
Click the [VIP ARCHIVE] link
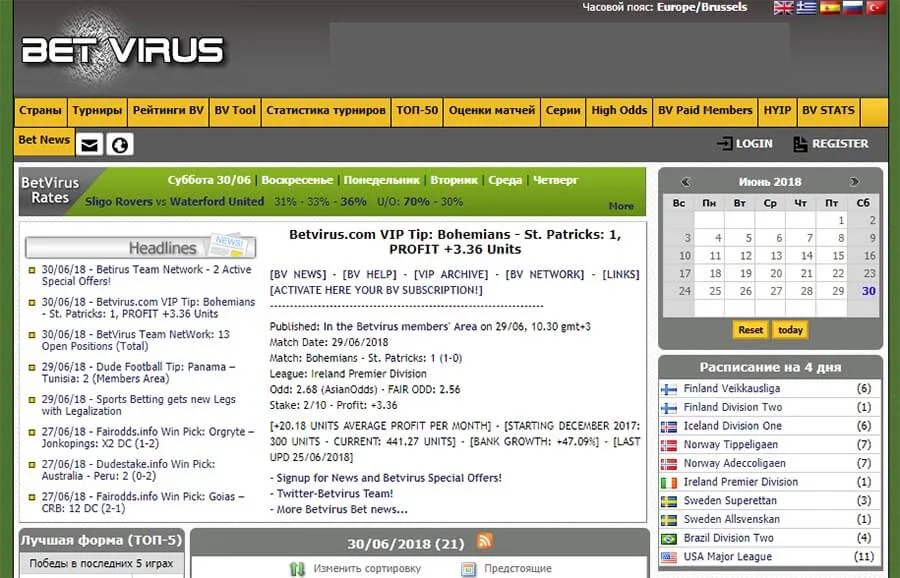pos(451,274)
